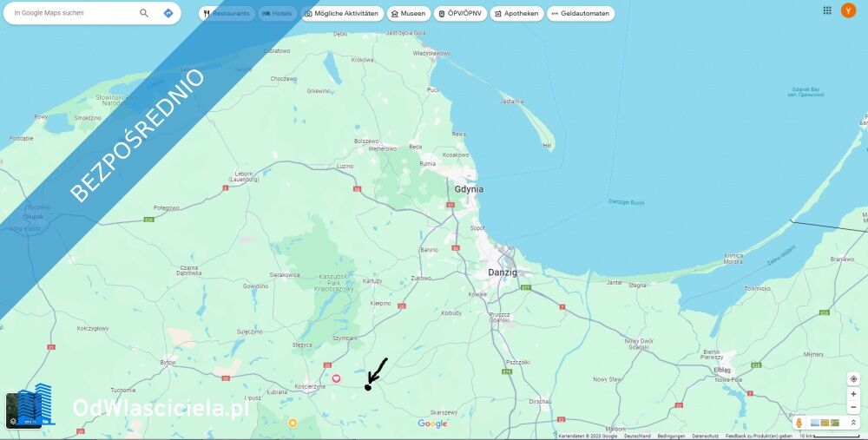Click the Stężyca label

pos(302,345)
